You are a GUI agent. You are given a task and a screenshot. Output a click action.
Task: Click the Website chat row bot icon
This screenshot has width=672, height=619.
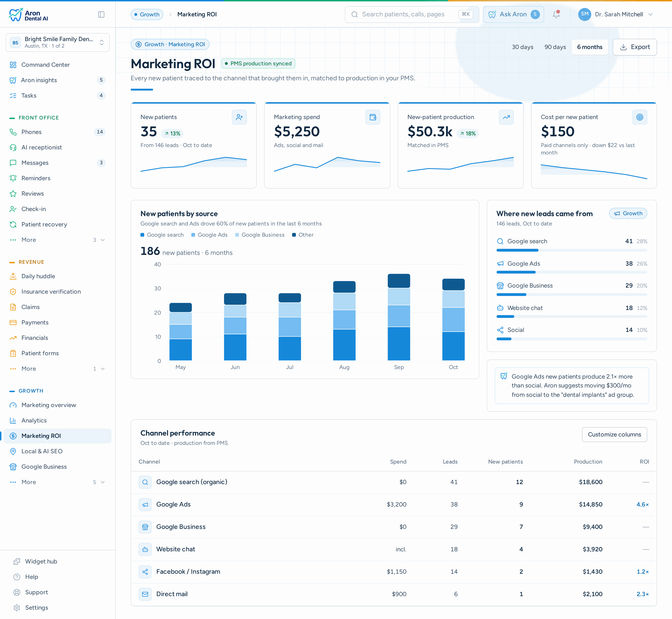pyautogui.click(x=145, y=549)
